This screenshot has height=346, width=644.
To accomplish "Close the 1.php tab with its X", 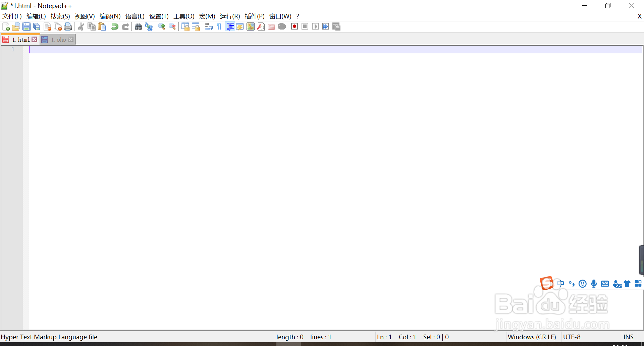I will coord(70,40).
